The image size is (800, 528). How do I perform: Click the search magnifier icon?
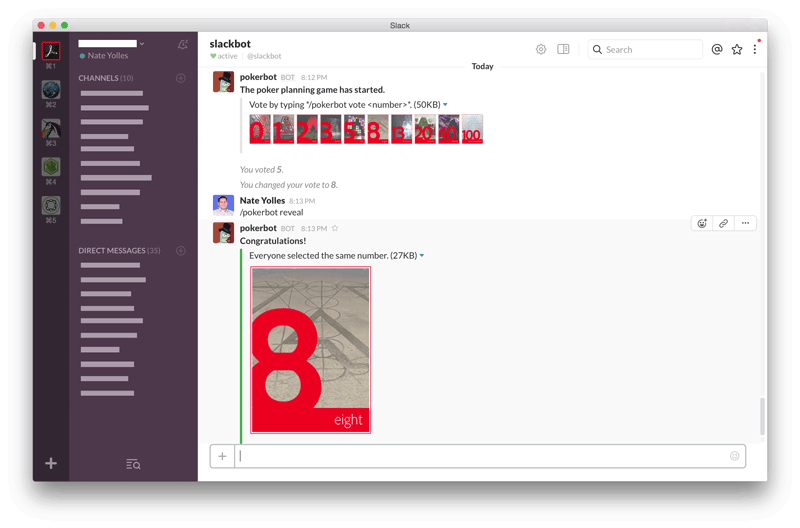pyautogui.click(x=597, y=49)
